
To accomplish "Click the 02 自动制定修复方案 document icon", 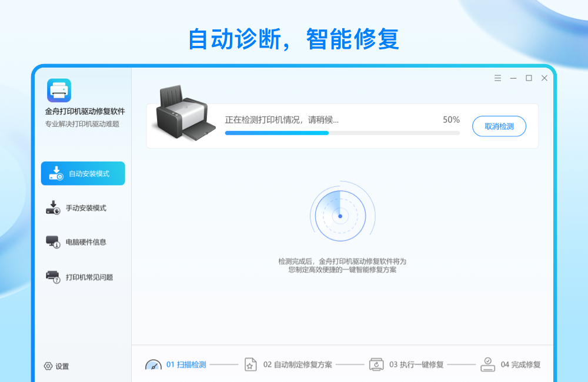I will tap(250, 364).
